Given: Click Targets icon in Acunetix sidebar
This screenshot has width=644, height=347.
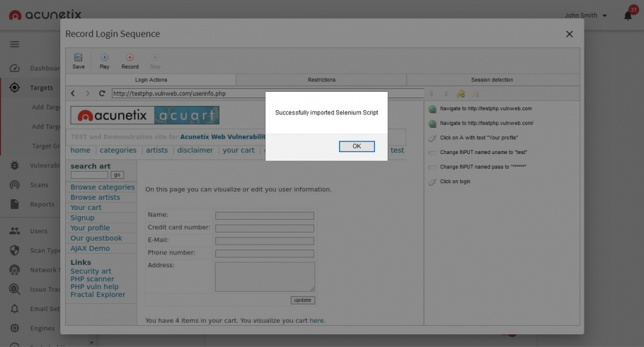Looking at the screenshot, I should click(15, 88).
